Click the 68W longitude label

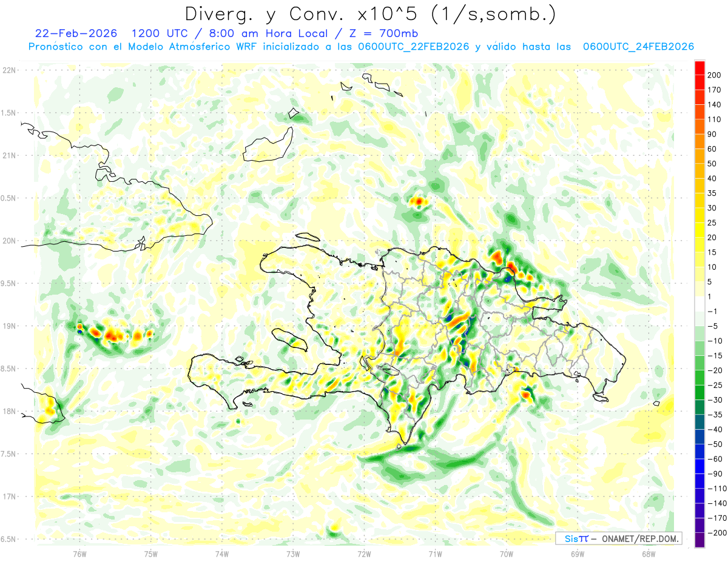[648, 553]
